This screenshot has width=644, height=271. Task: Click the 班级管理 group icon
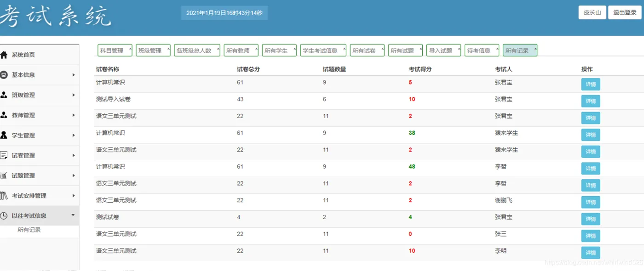click(x=4, y=95)
